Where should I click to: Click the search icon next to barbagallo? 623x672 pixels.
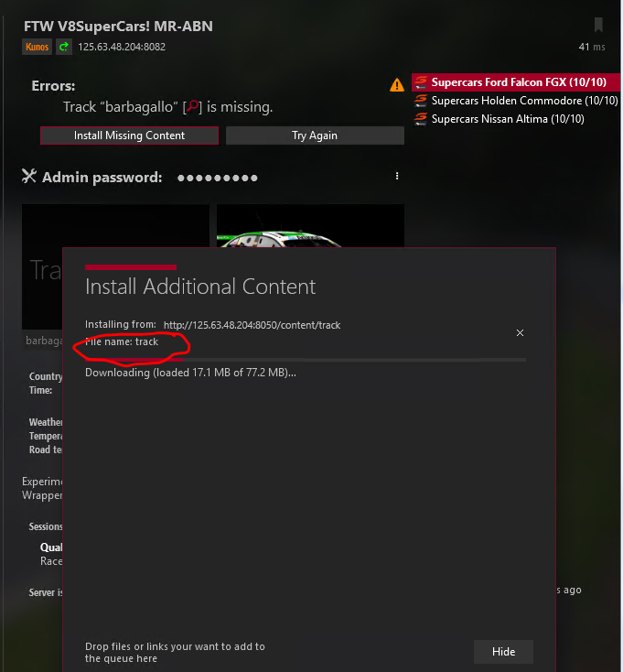(x=193, y=106)
